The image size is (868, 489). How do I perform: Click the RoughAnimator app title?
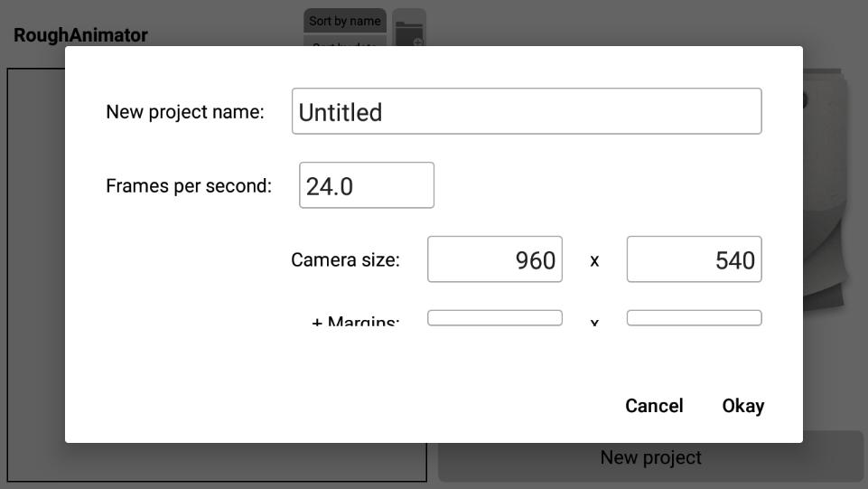pos(80,35)
